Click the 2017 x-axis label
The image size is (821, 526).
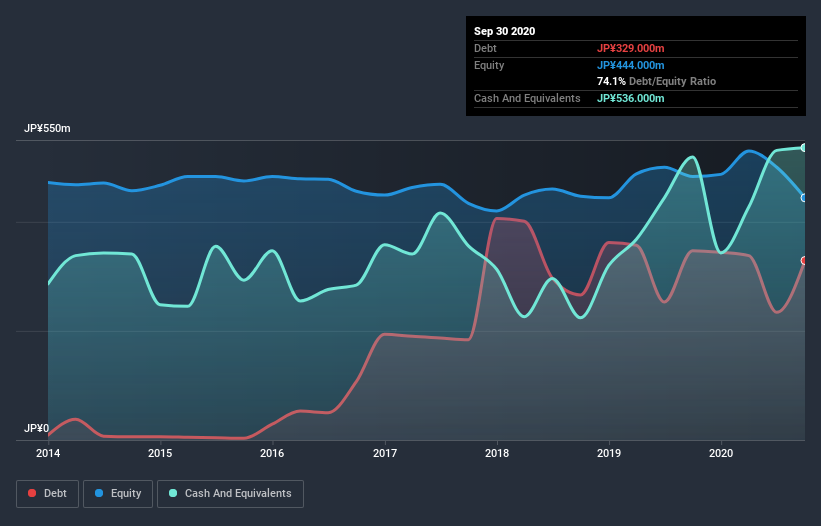point(385,453)
